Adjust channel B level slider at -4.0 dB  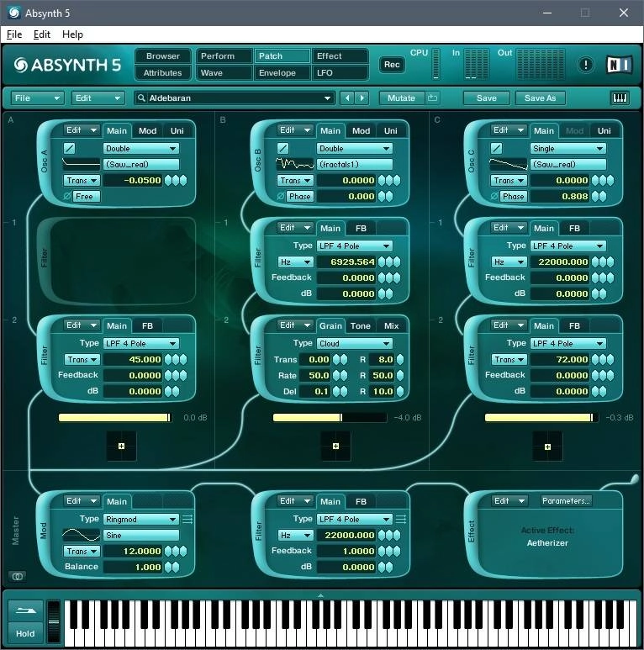[330, 417]
